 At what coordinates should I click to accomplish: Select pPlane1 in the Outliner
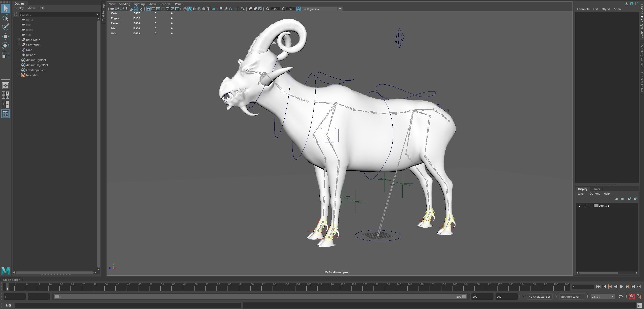click(x=31, y=55)
